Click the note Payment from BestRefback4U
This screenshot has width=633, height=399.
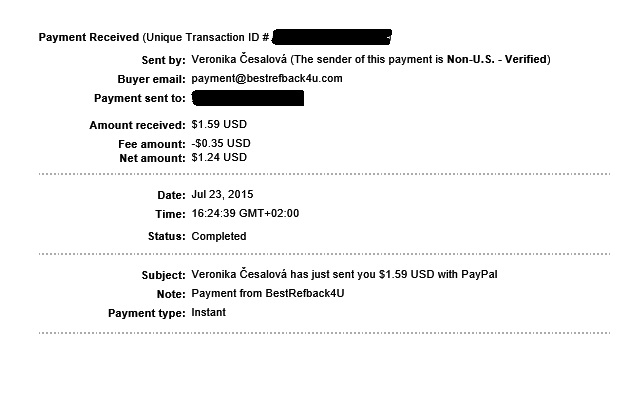(268, 294)
